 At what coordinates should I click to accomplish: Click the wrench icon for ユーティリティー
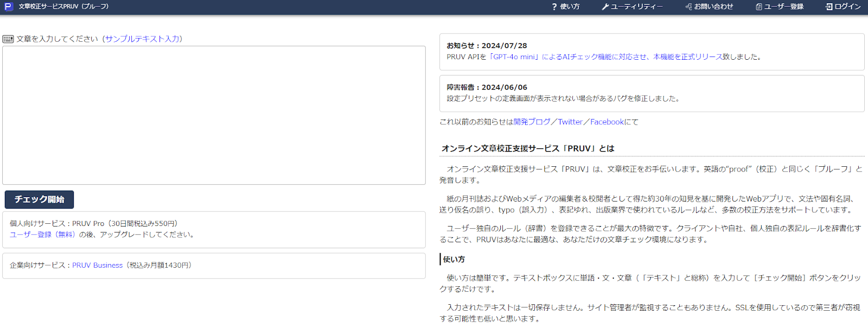pyautogui.click(x=605, y=7)
